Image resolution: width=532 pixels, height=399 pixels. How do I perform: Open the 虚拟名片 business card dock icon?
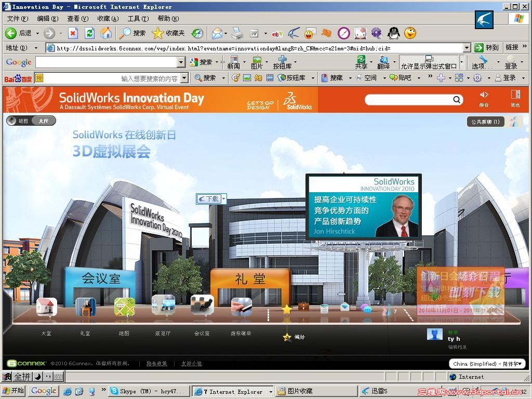[x=241, y=307]
